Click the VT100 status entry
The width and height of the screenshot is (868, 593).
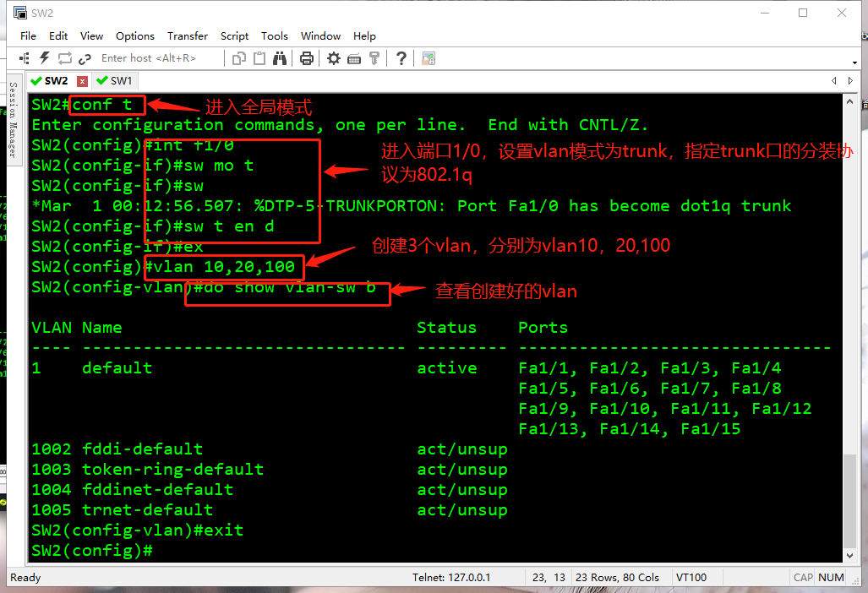point(691,578)
